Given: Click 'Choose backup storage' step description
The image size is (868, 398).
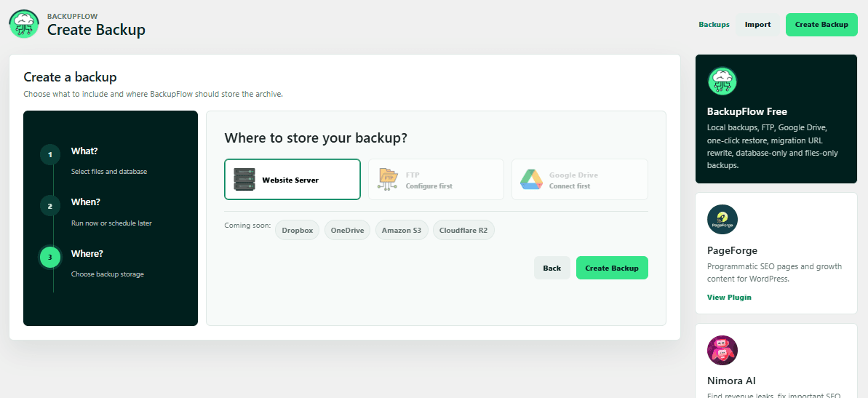Looking at the screenshot, I should (x=108, y=274).
